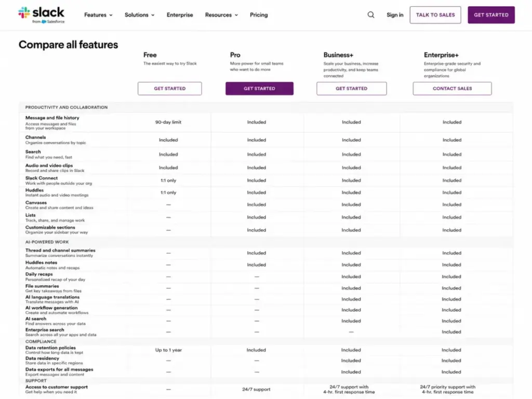Screen dimensions: 532x399
Task: Click the Huddles notes label
Action: pos(41,262)
